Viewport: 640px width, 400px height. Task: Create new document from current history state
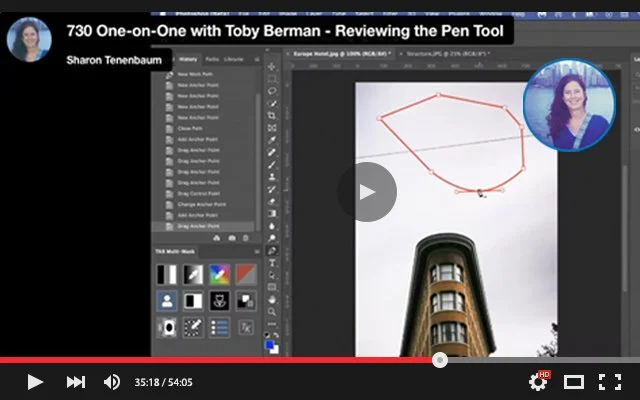[217, 238]
